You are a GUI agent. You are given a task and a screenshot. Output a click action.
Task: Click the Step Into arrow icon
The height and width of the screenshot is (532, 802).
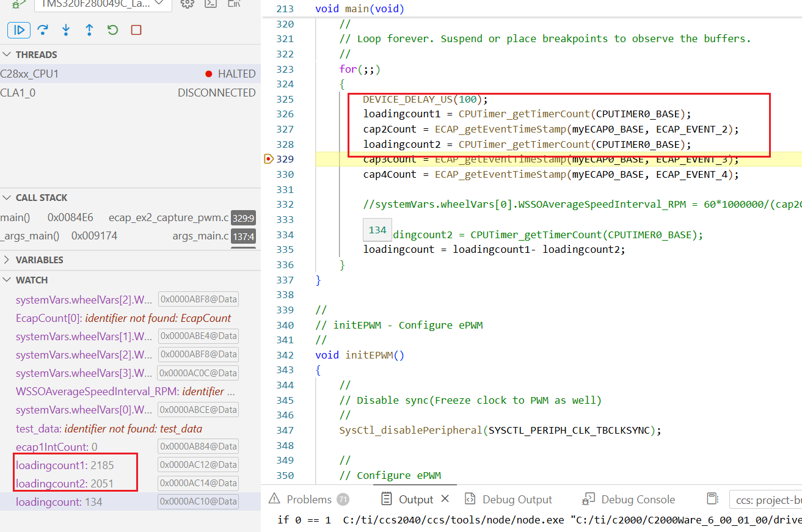pyautogui.click(x=66, y=30)
